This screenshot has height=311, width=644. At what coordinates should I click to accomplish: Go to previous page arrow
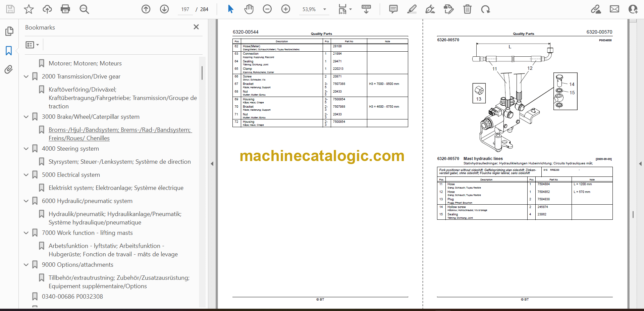coord(146,9)
